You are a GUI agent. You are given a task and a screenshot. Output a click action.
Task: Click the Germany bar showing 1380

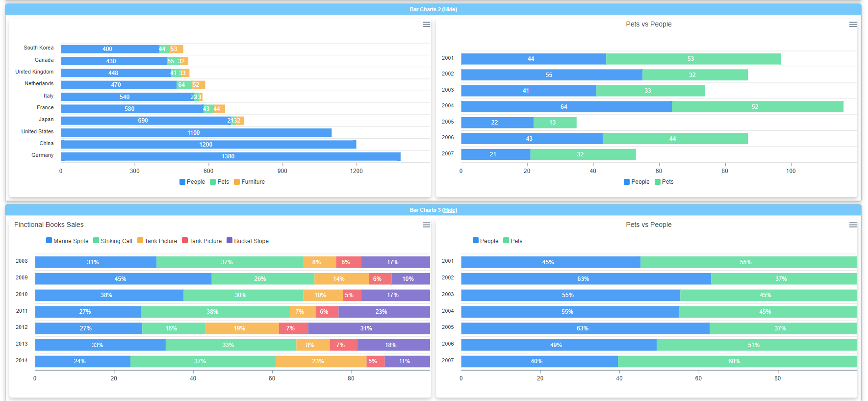(x=230, y=156)
